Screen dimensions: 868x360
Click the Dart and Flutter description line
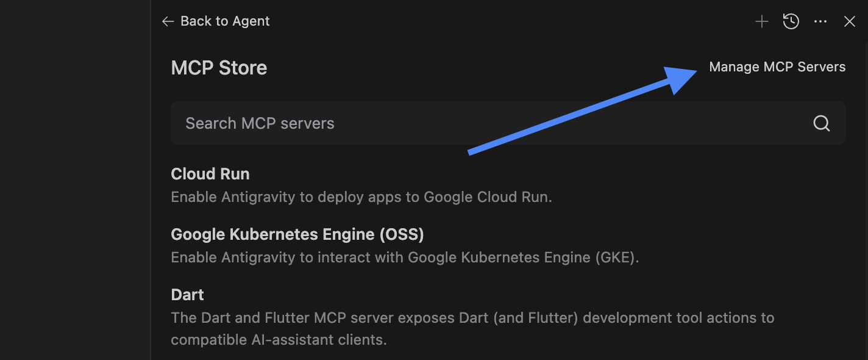point(472,318)
